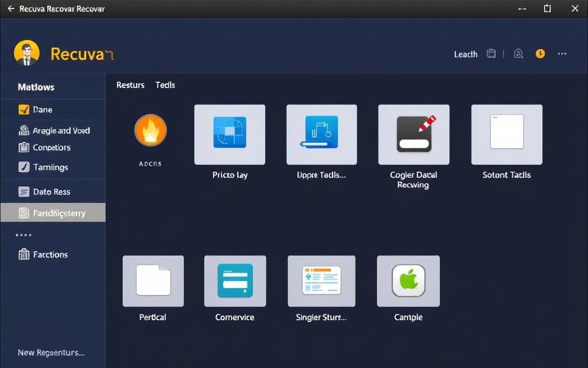Open the Cample green apple tile

tap(408, 281)
